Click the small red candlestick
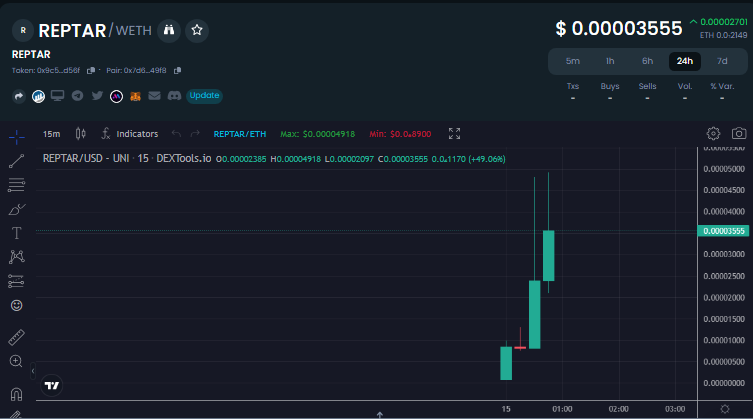The width and height of the screenshot is (753, 419). pos(520,347)
